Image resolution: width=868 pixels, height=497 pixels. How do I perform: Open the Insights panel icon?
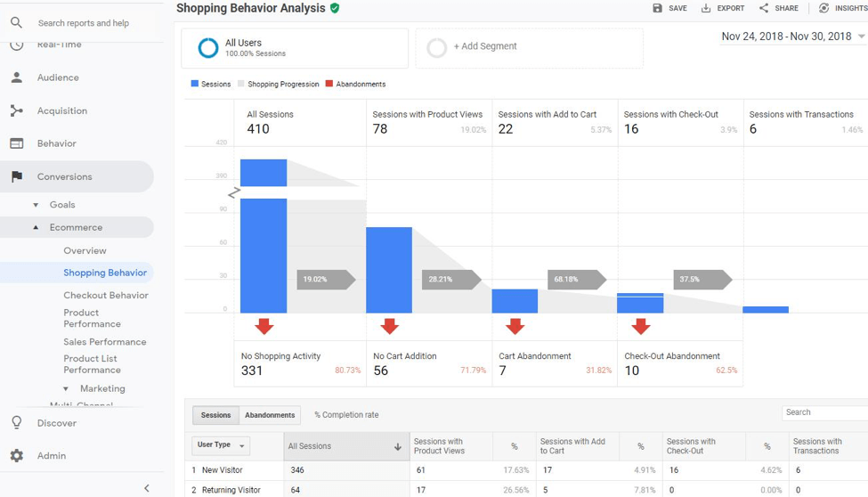tap(823, 8)
